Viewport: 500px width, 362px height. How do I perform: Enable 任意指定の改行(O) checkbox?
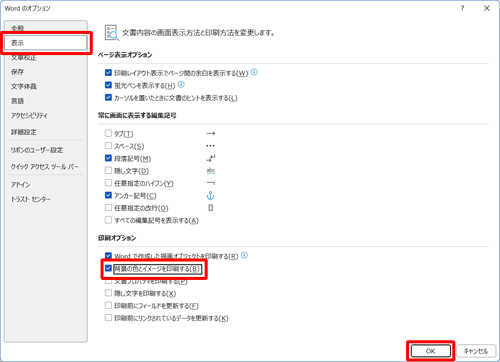[108, 207]
